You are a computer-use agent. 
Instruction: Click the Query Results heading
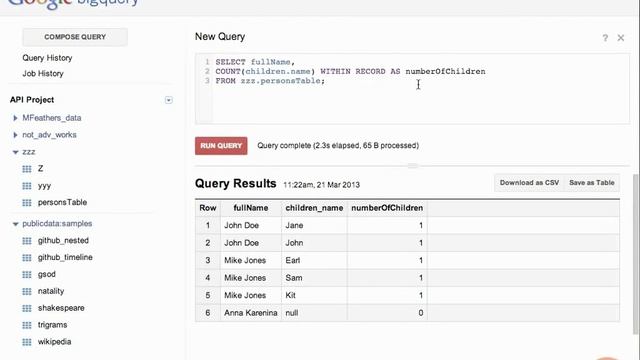pos(236,184)
